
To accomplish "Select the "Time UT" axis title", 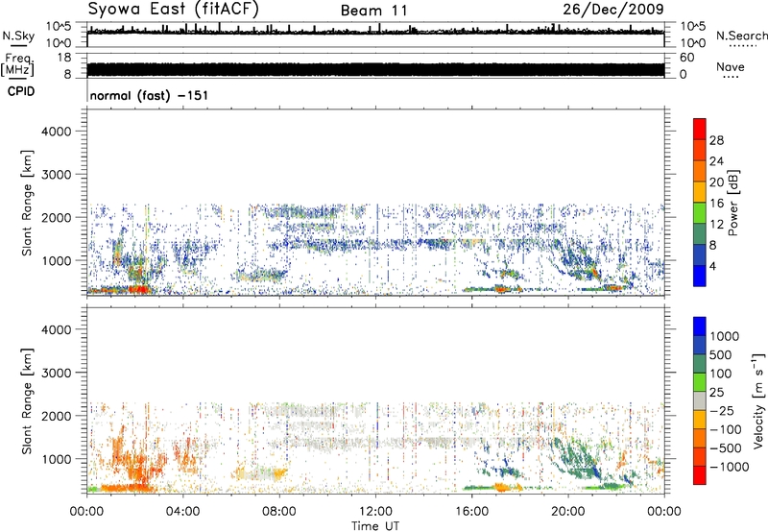I will [375, 526].
